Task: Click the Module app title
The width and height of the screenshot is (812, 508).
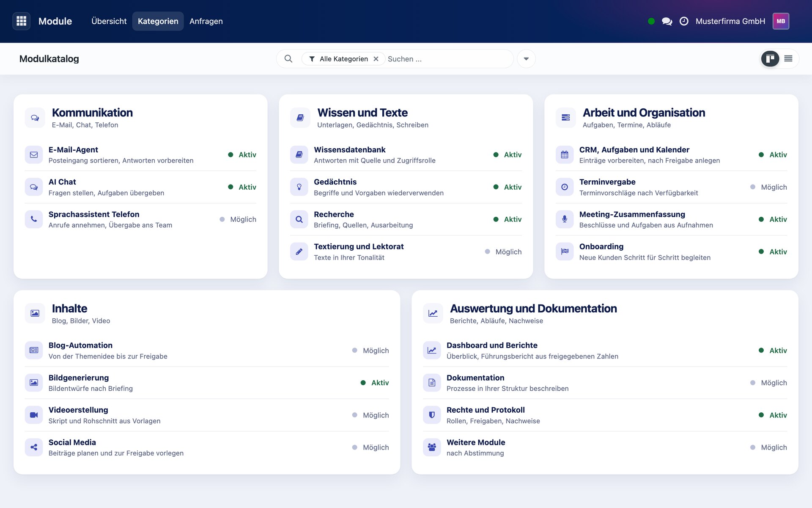Action: [x=55, y=21]
